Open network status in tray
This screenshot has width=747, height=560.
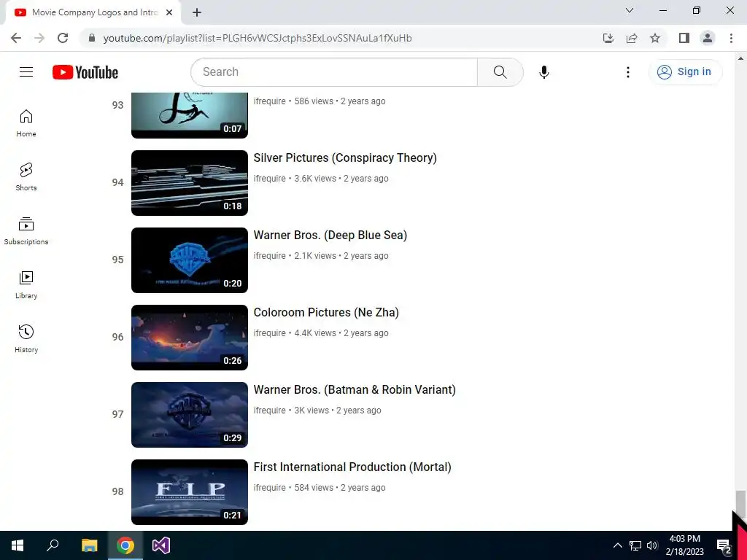coord(635,545)
